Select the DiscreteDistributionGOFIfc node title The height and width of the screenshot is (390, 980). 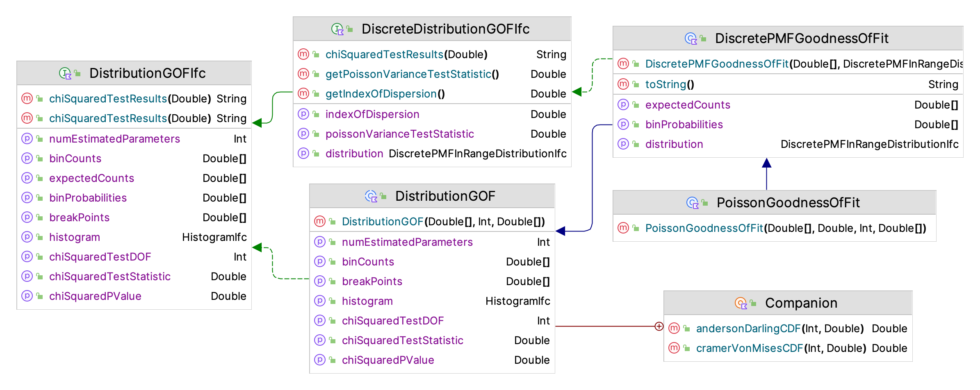pyautogui.click(x=446, y=29)
